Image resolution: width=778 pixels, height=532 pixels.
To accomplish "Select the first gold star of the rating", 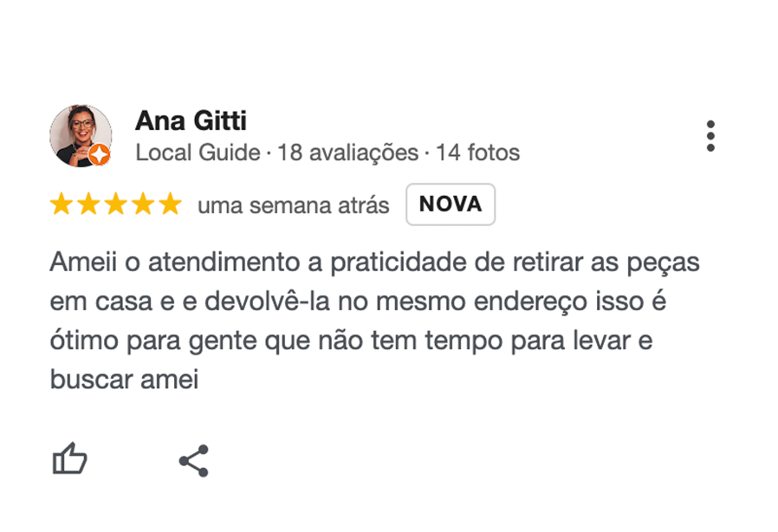I will point(63,204).
